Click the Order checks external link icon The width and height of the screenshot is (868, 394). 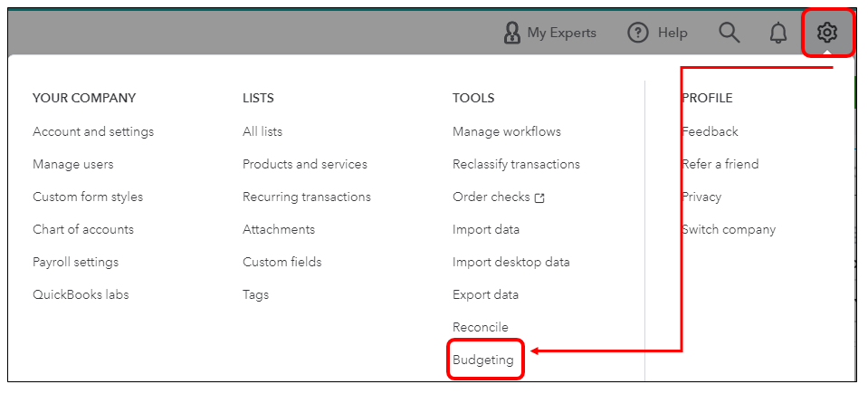click(x=539, y=197)
